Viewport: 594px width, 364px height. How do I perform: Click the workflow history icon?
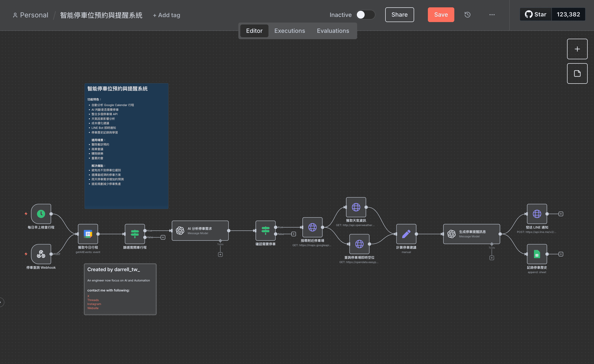pos(467,15)
